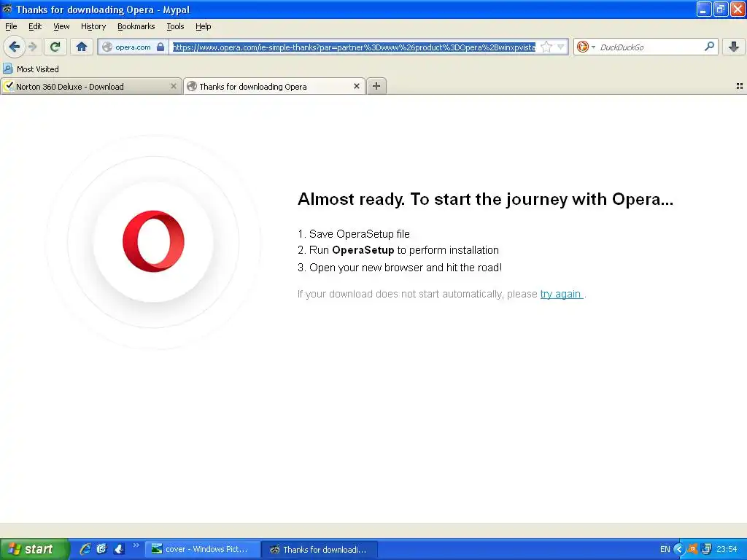Minimize the Mypal window
Viewport: 747px width, 560px height.
(704, 9)
